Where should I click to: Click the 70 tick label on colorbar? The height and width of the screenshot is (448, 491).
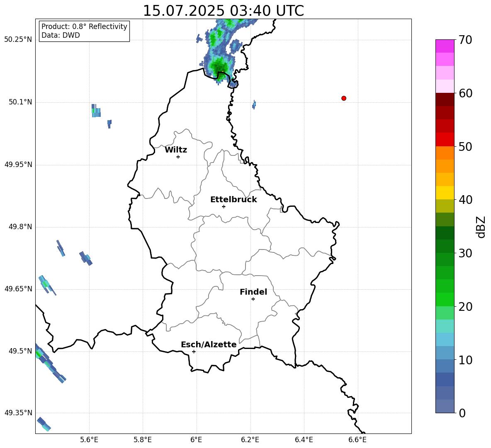pyautogui.click(x=465, y=40)
